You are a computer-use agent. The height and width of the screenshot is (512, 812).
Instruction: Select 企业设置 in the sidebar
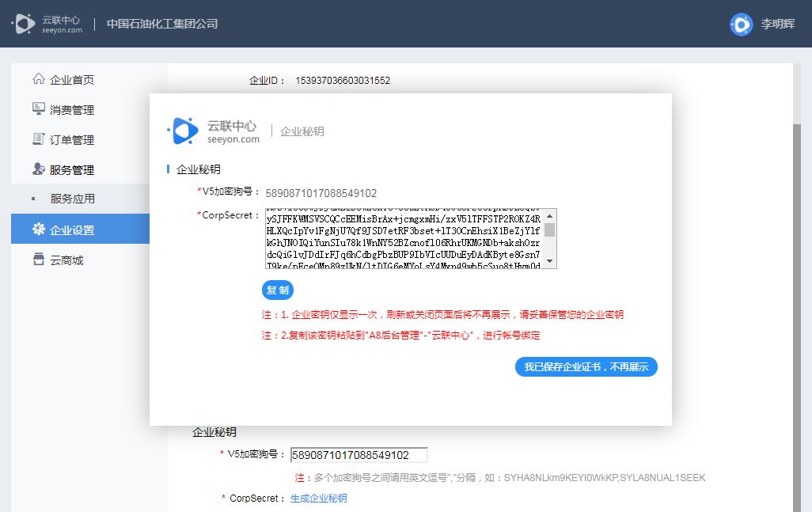point(80,229)
